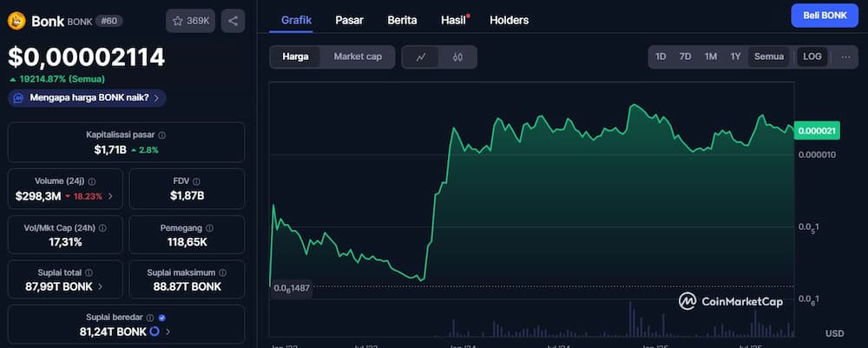868x348 pixels.
Task: Expand the Volume (24j) chevron
Action: (x=110, y=196)
